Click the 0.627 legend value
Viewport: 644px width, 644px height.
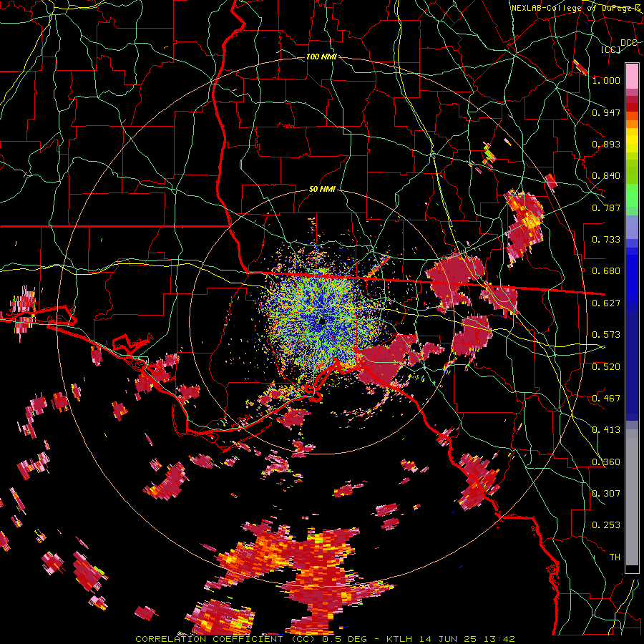(606, 303)
